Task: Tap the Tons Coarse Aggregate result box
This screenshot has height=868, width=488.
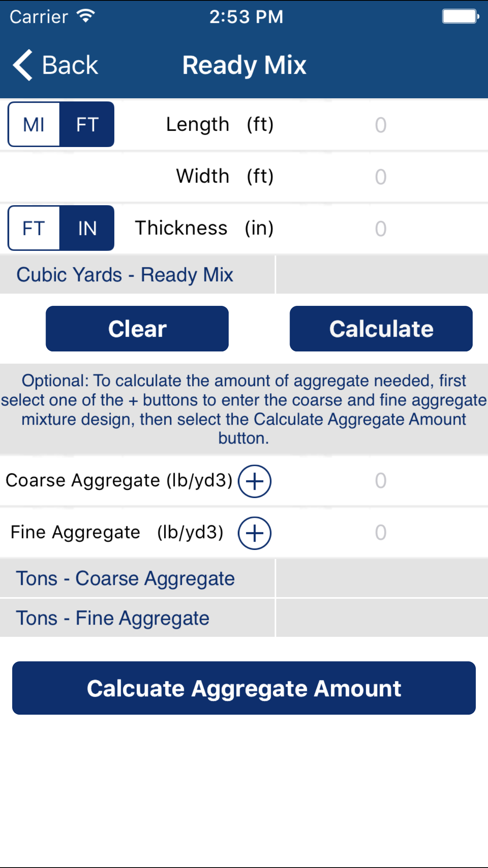Action: point(382,578)
